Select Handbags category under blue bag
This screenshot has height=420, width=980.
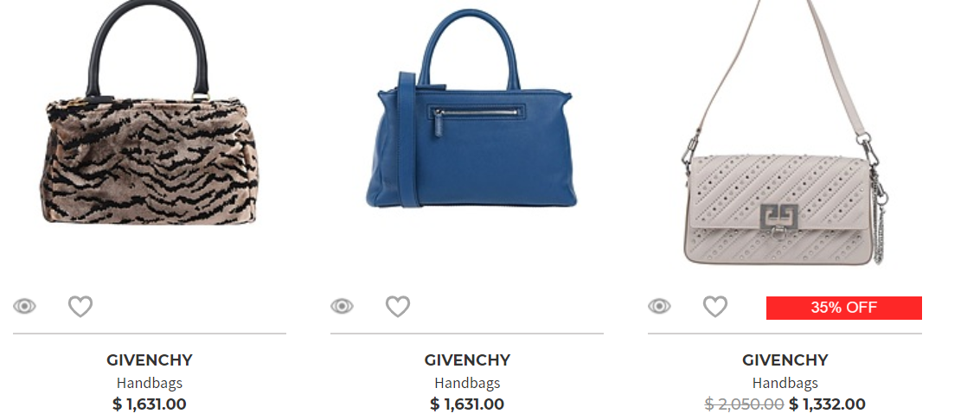pyautogui.click(x=467, y=383)
